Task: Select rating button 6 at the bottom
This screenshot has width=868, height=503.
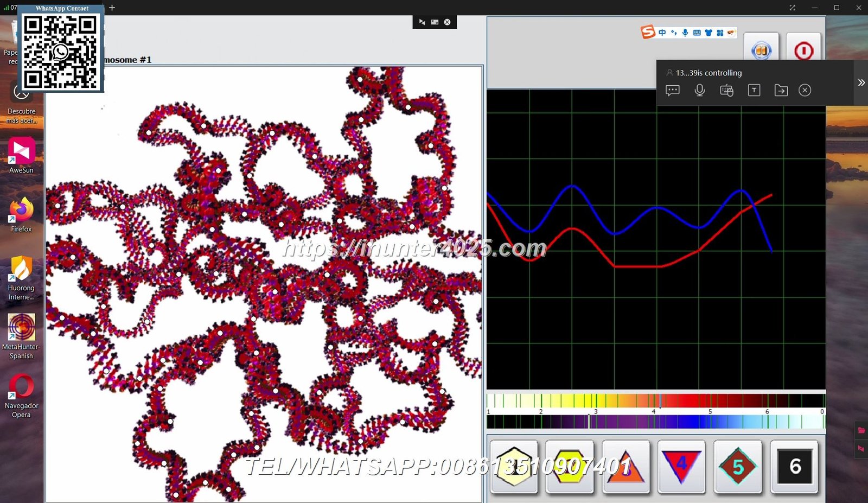Action: [794, 467]
